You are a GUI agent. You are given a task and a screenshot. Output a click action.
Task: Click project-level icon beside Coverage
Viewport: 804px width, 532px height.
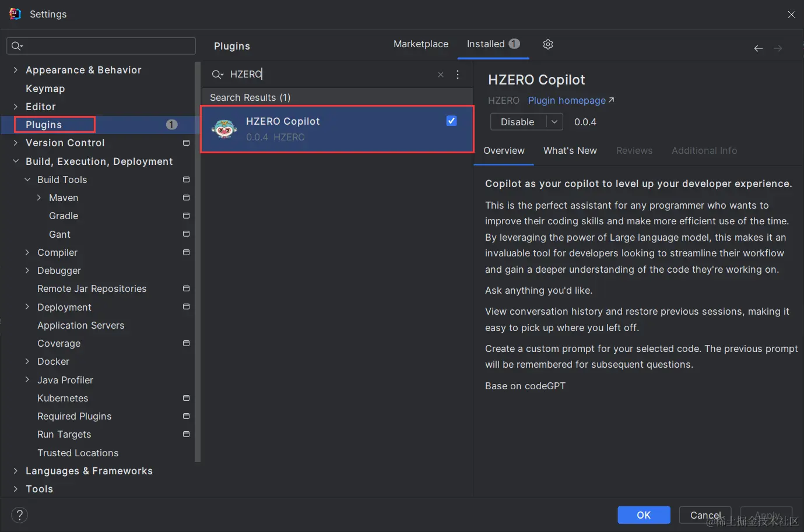tap(186, 343)
